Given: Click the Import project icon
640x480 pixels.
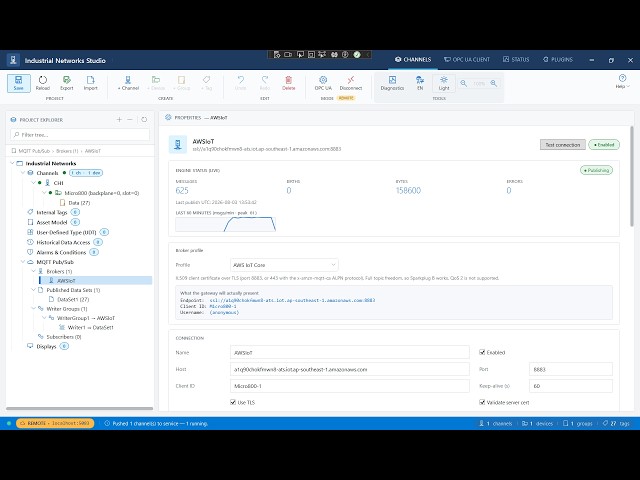Looking at the screenshot, I should 90,83.
